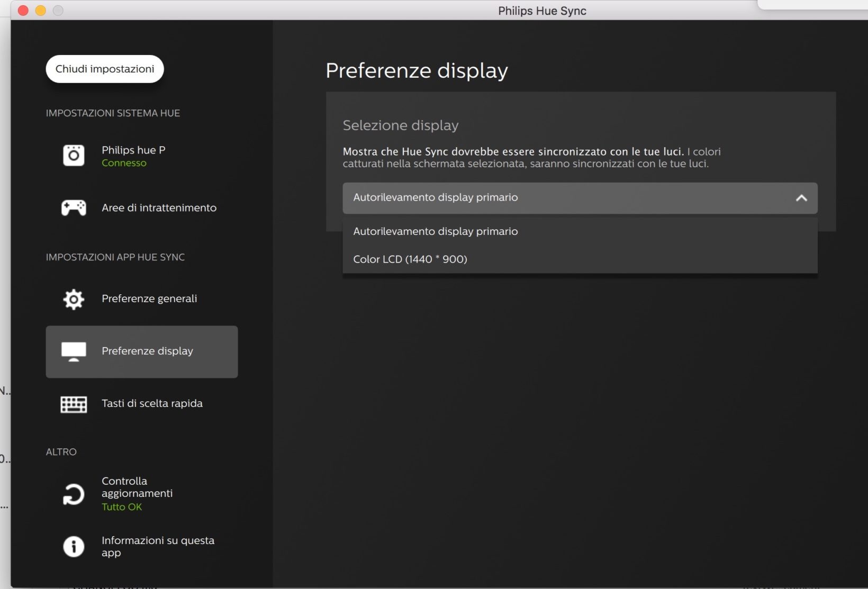The image size is (868, 589).
Task: Collapse dropdown with the chevron arrow
Action: pyautogui.click(x=801, y=198)
